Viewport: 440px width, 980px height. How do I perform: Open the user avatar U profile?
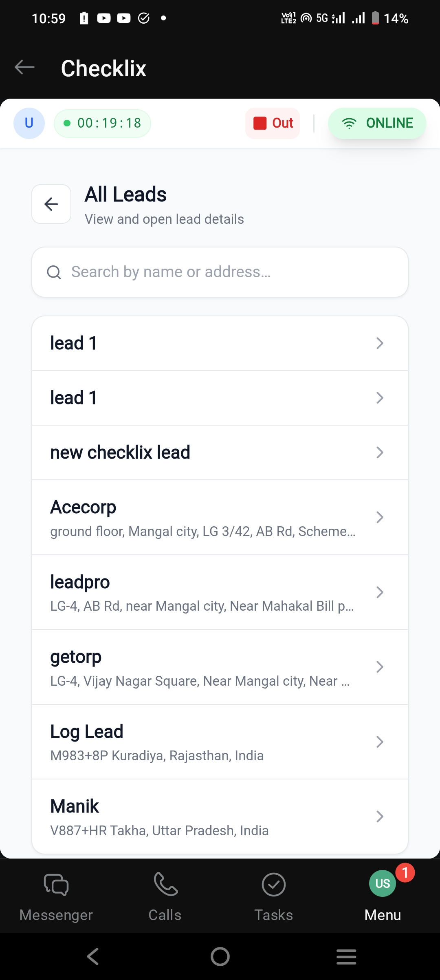tap(29, 123)
